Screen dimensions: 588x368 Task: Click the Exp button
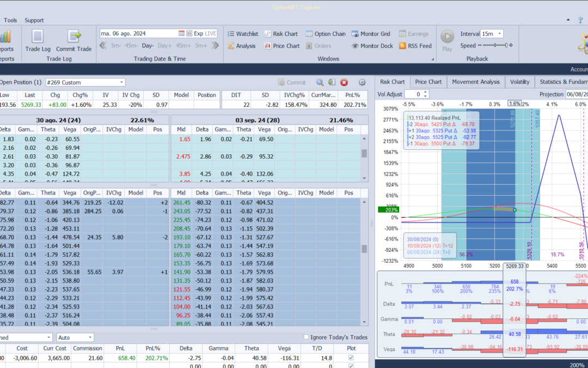point(198,33)
